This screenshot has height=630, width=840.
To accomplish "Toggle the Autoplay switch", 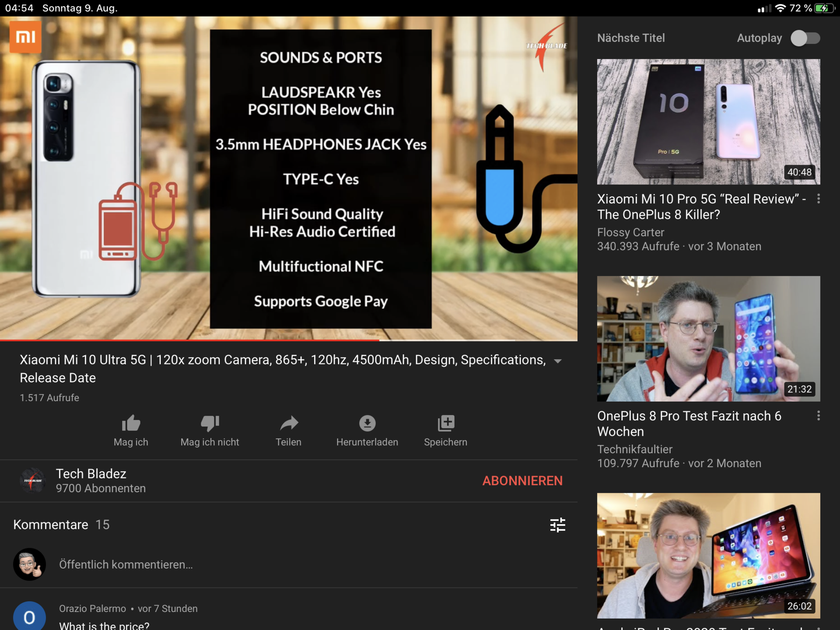I will (x=805, y=38).
